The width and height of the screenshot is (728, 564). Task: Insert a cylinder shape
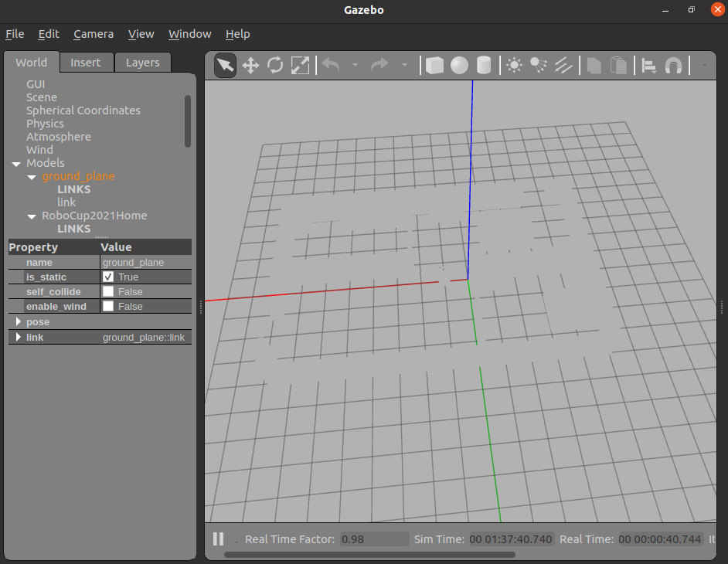484,66
